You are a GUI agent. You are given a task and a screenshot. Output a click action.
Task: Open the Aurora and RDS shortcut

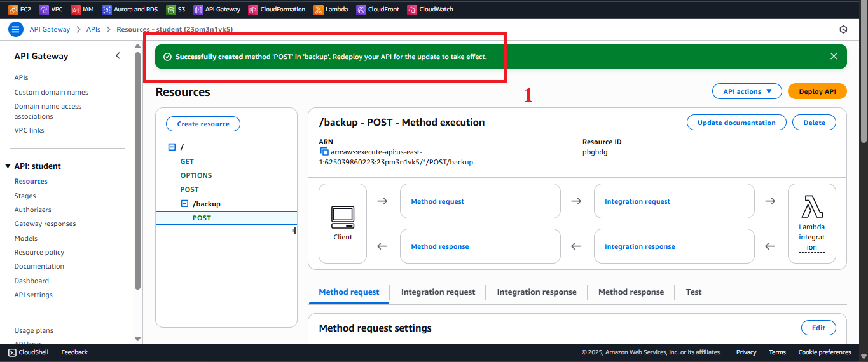click(x=130, y=10)
